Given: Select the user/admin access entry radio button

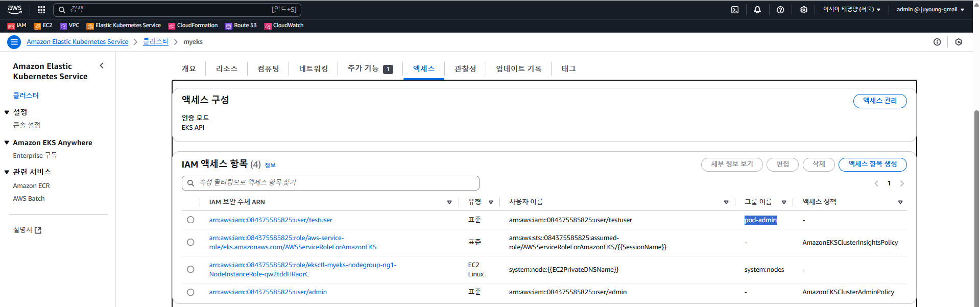Looking at the screenshot, I should 190,292.
